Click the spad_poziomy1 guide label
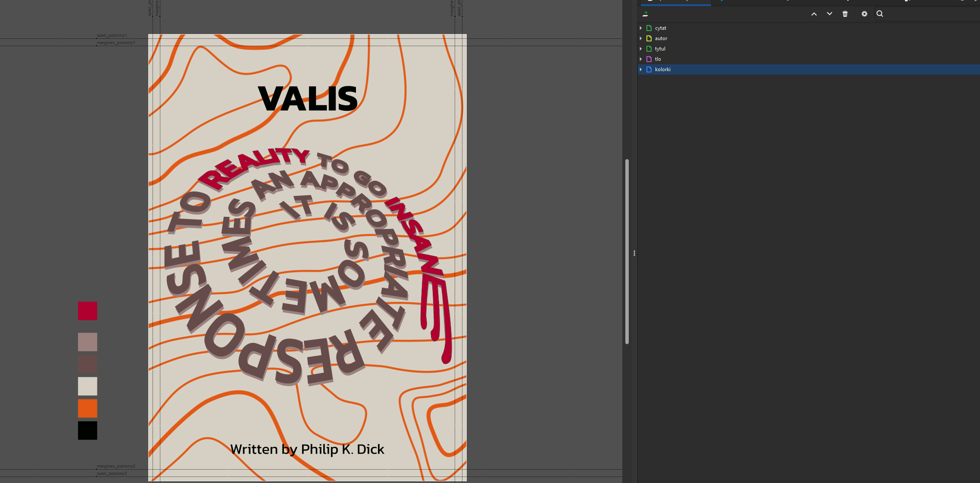This screenshot has height=483, width=980. coord(112,35)
